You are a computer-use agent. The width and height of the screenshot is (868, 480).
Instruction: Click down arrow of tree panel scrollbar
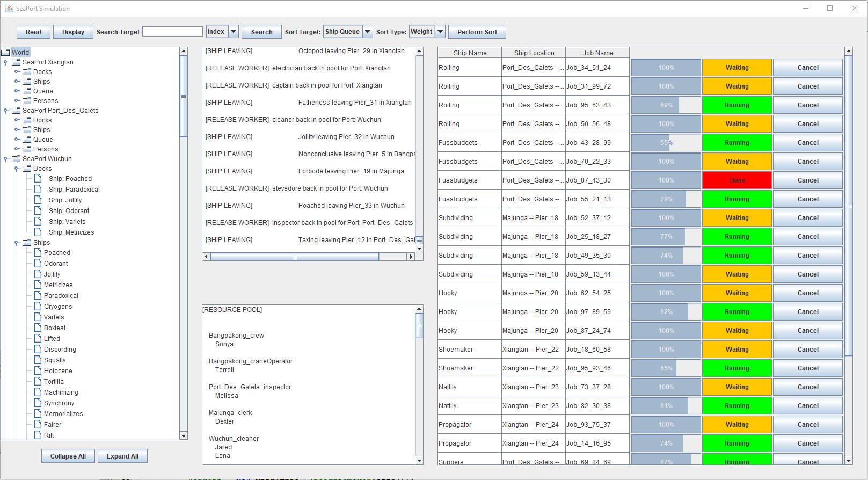184,435
